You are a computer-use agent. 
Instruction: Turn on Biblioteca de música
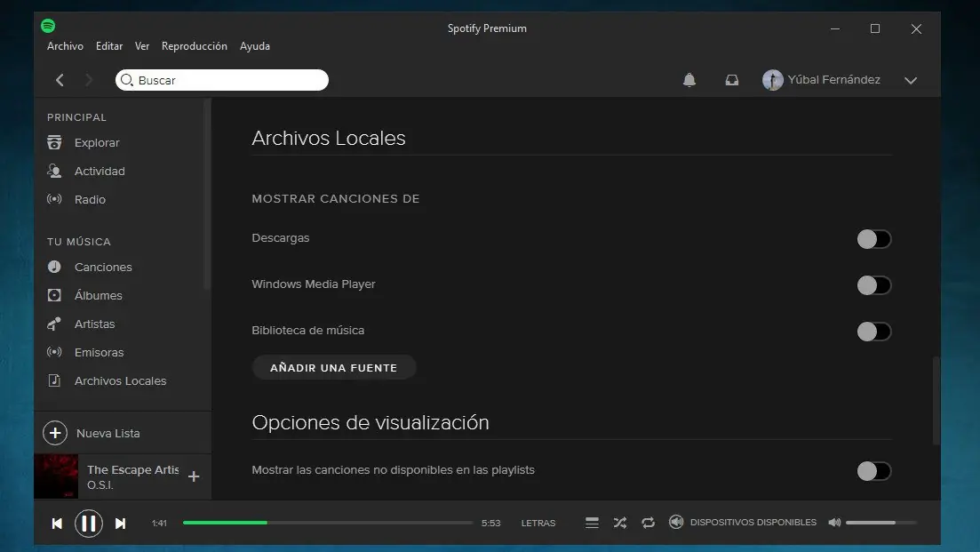[873, 331]
